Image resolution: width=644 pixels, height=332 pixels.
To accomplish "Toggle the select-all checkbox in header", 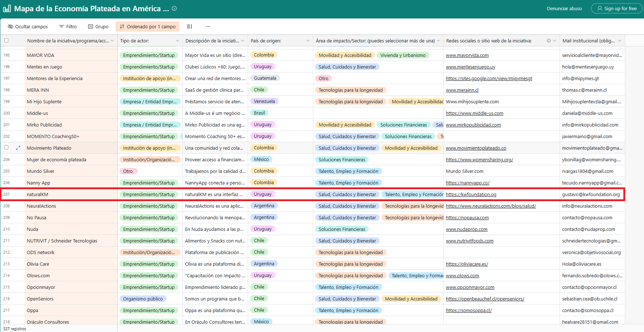I will tap(6, 41).
